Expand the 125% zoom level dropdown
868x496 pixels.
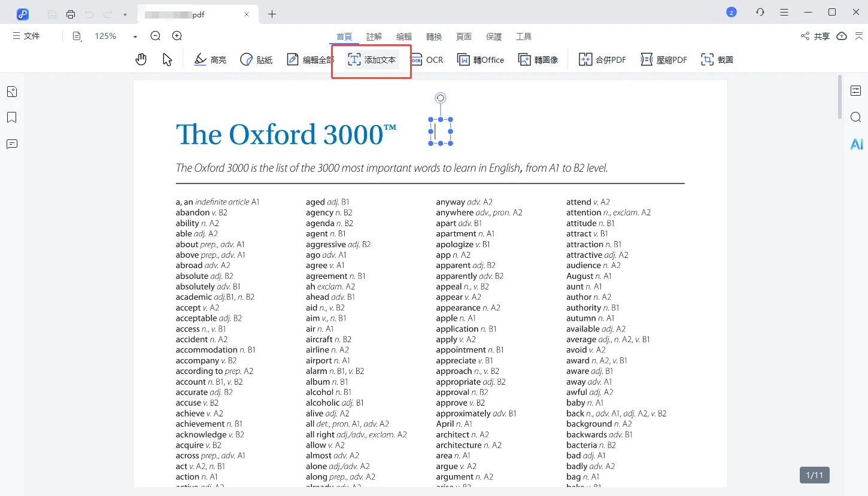pos(135,36)
